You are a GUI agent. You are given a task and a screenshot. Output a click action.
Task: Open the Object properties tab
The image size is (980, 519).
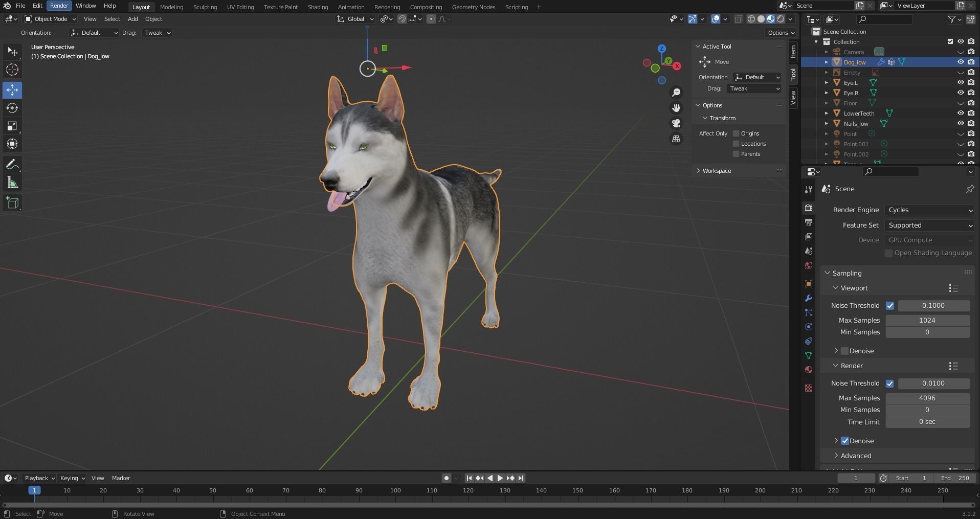pyautogui.click(x=808, y=284)
